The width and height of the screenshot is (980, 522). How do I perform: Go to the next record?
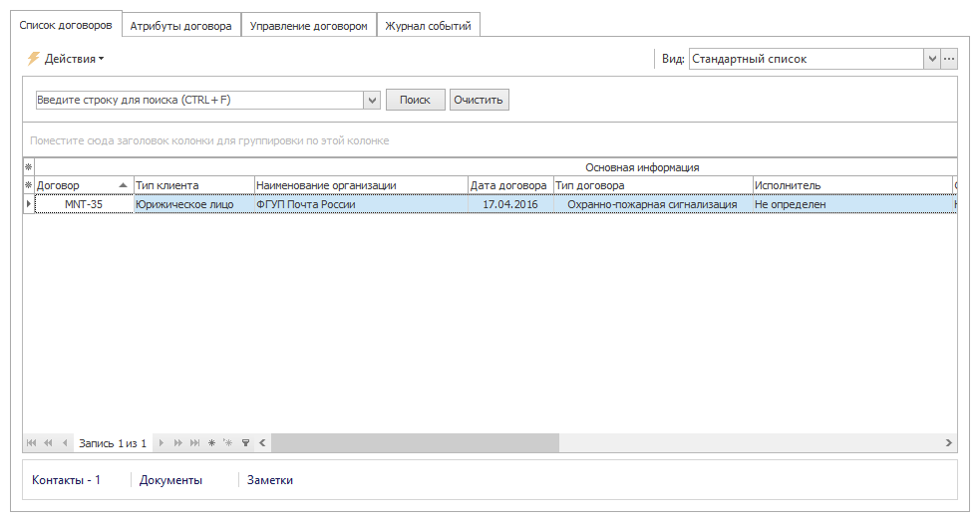click(162, 442)
